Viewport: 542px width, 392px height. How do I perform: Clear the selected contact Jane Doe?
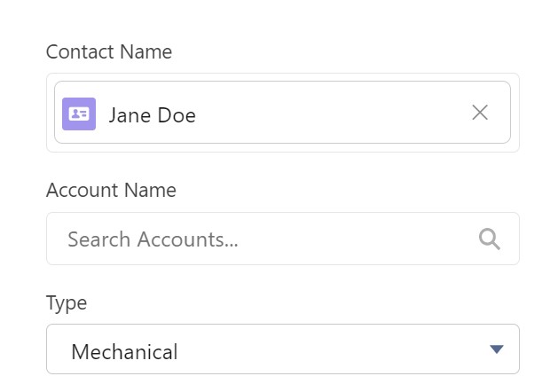click(480, 113)
